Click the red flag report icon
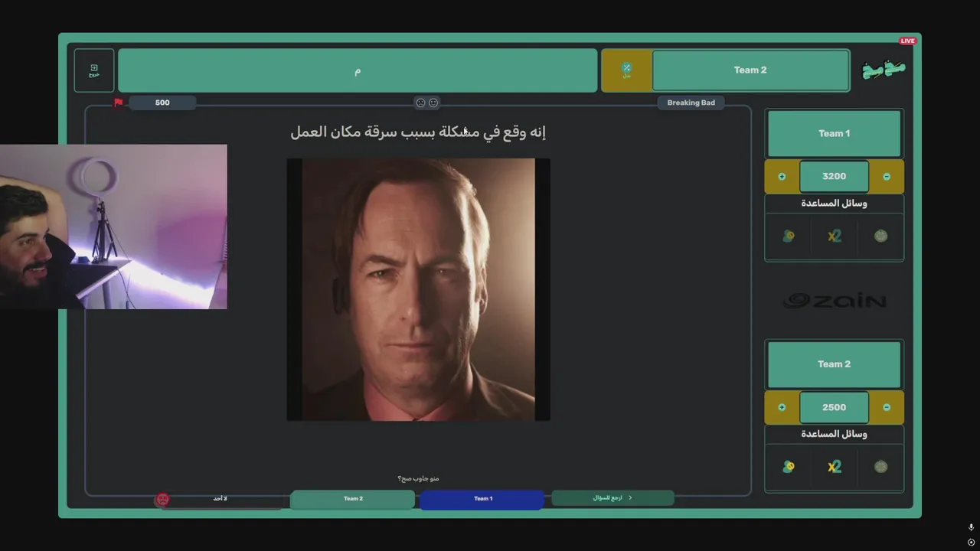This screenshot has height=551, width=980. click(119, 103)
